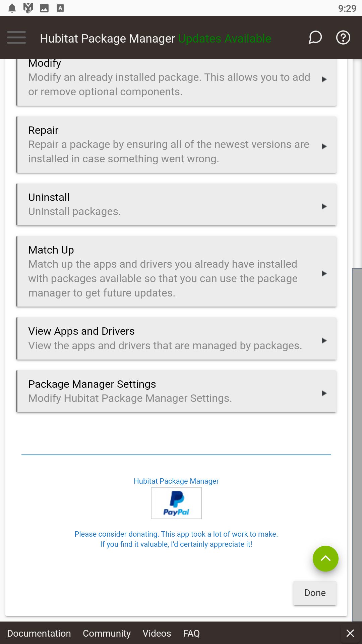The width and height of the screenshot is (362, 644).
Task: Open Package Manager Settings
Action: pos(177,391)
